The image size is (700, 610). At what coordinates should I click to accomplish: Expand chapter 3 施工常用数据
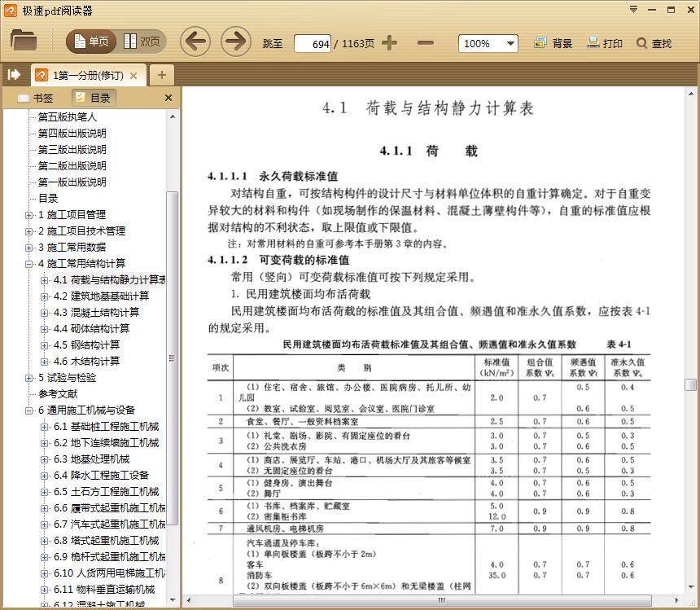tap(29, 248)
